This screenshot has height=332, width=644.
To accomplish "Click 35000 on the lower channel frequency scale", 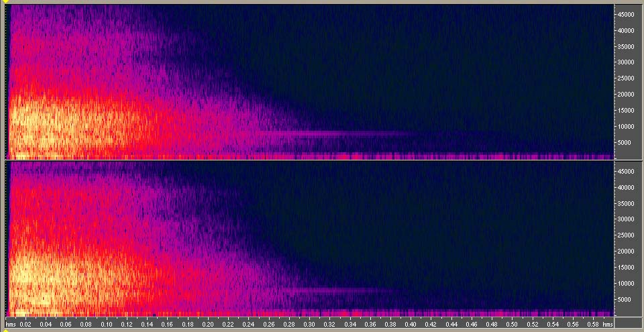I will (626, 204).
